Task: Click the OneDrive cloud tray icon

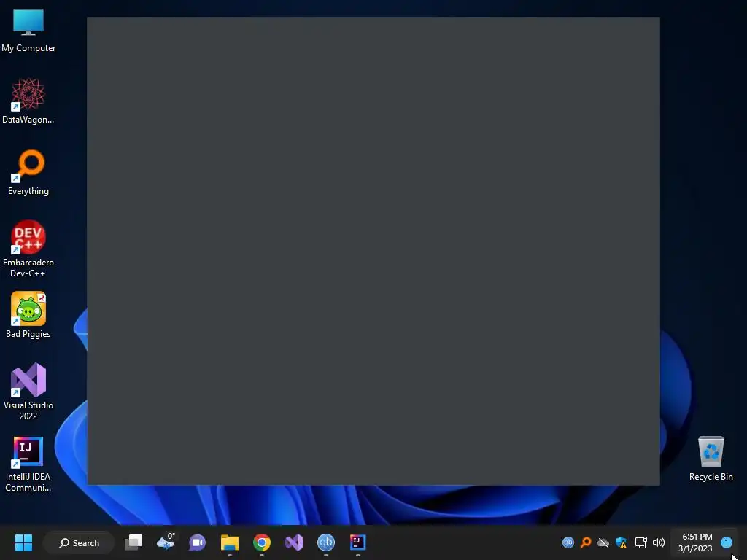Action: click(603, 542)
